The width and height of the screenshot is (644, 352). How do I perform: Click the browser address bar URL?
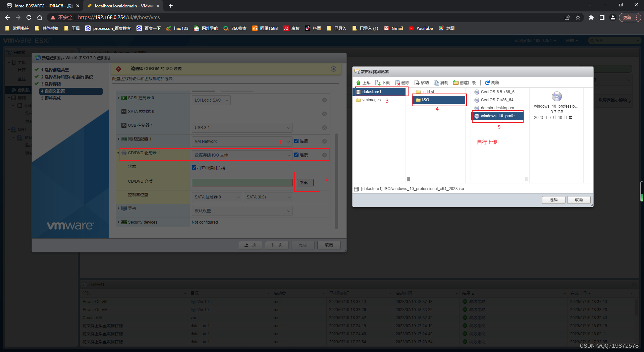click(x=119, y=17)
